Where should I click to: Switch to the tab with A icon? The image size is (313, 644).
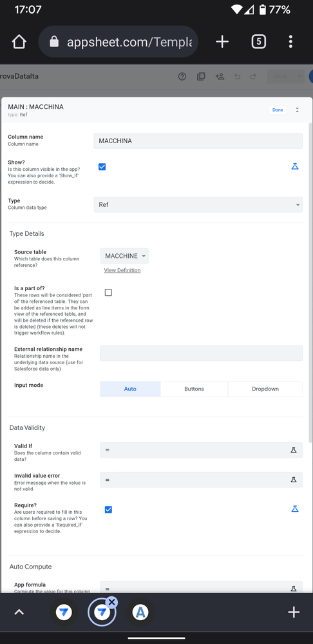pos(140,612)
